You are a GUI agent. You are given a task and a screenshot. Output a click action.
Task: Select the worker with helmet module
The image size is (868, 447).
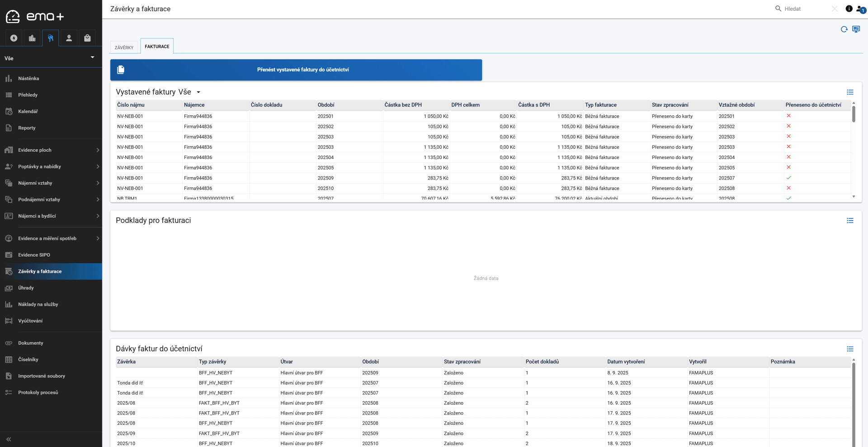point(69,38)
